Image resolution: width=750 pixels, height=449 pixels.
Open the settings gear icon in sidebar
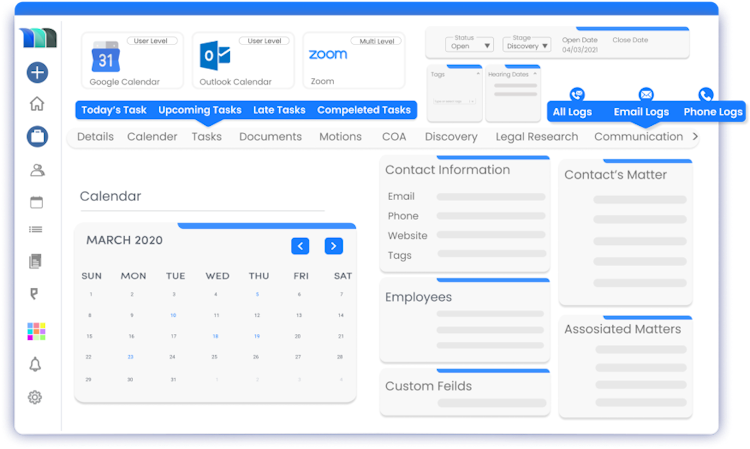tap(34, 397)
